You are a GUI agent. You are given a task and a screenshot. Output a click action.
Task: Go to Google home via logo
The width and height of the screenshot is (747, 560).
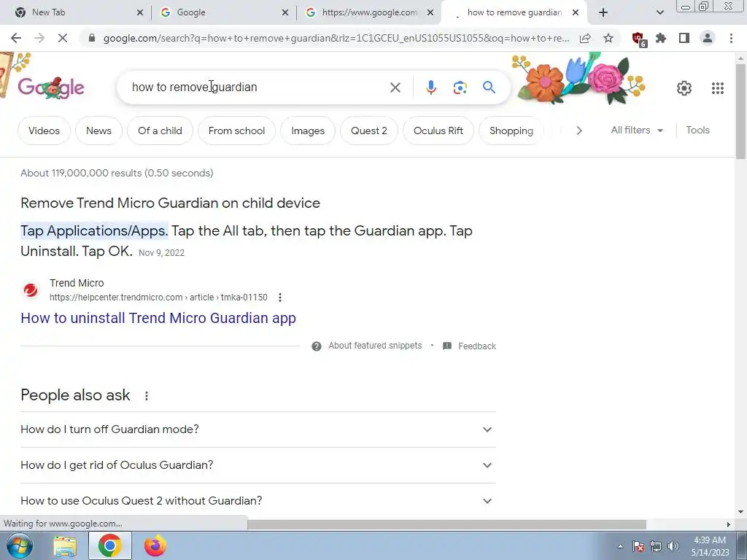point(51,87)
